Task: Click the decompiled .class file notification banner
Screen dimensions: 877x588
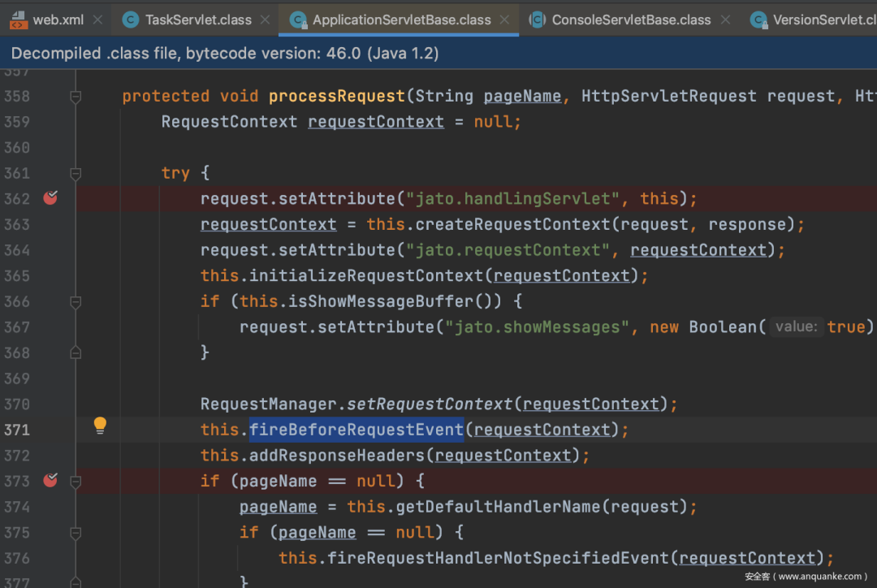Action: [438, 53]
